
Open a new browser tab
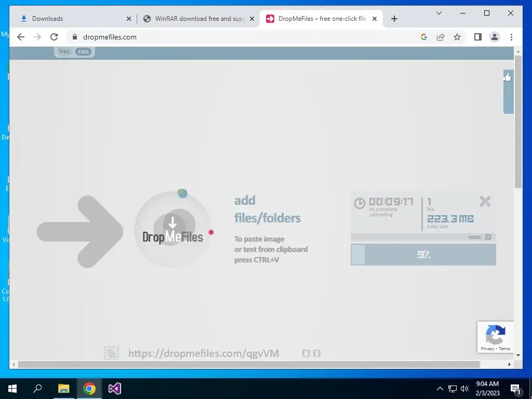click(394, 19)
